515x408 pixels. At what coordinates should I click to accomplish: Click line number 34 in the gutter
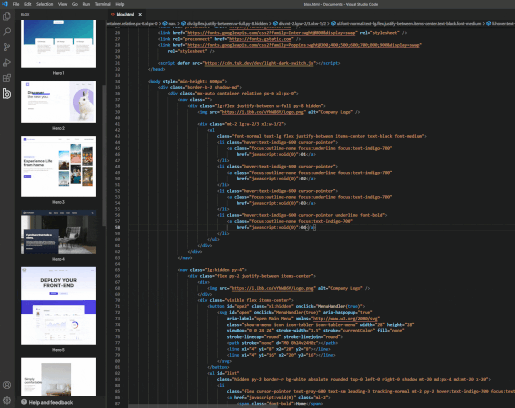pos(117,81)
